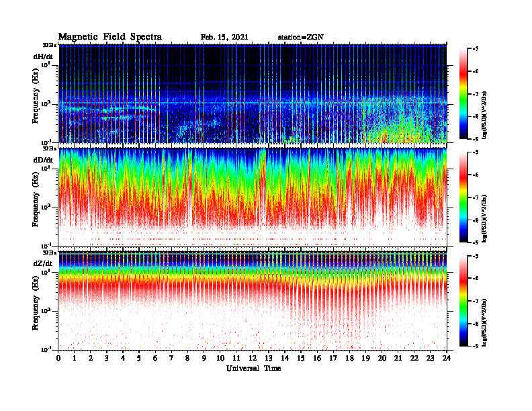Click the dD/dt spectrogram plot
Screen dimensions: 532x411
pos(253,197)
